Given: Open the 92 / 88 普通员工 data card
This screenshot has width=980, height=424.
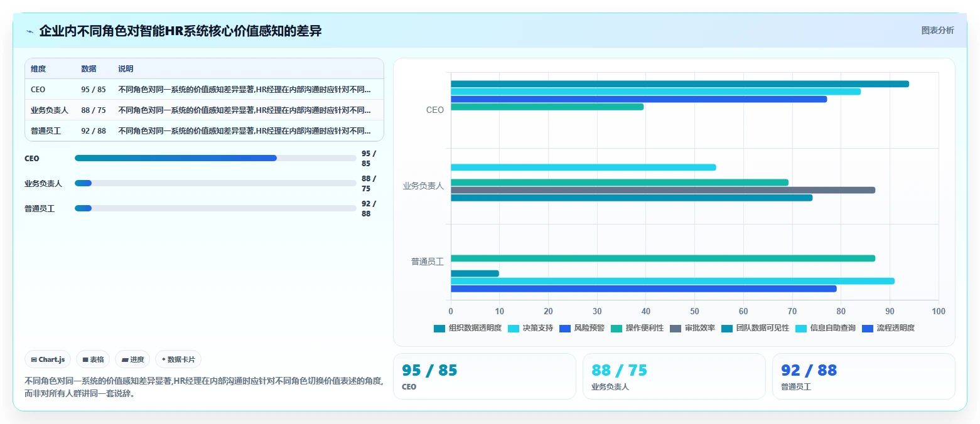Looking at the screenshot, I should pyautogui.click(x=863, y=376).
